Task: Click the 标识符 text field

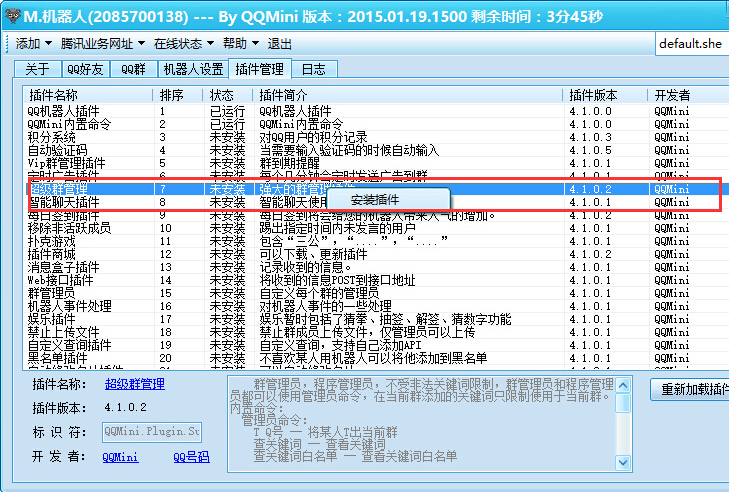Action: tap(153, 432)
